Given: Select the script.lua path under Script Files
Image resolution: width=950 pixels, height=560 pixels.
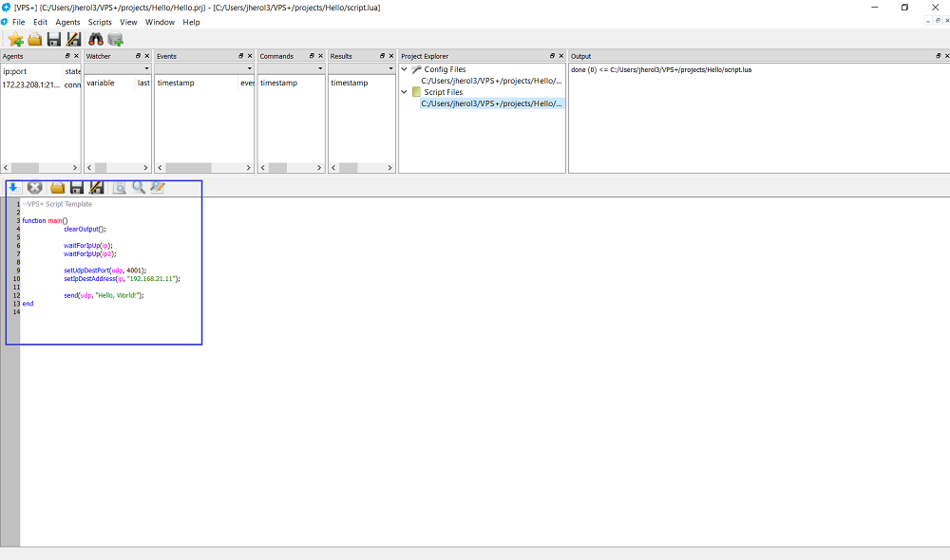Looking at the screenshot, I should 491,103.
